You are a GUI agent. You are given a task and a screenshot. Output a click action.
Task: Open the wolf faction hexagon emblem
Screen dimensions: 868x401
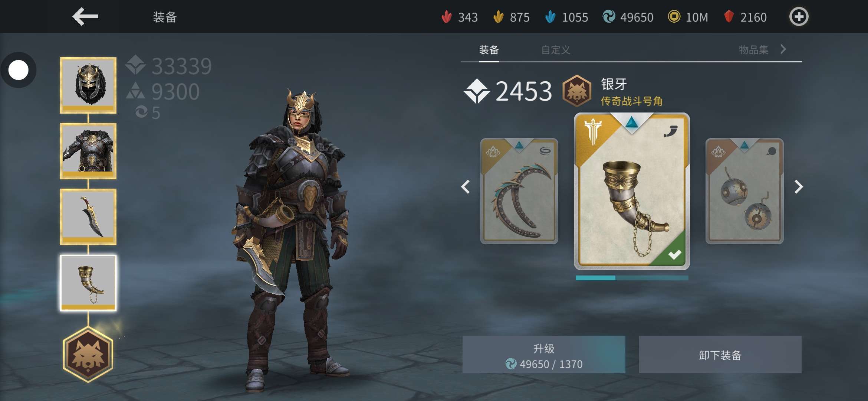pos(88,355)
